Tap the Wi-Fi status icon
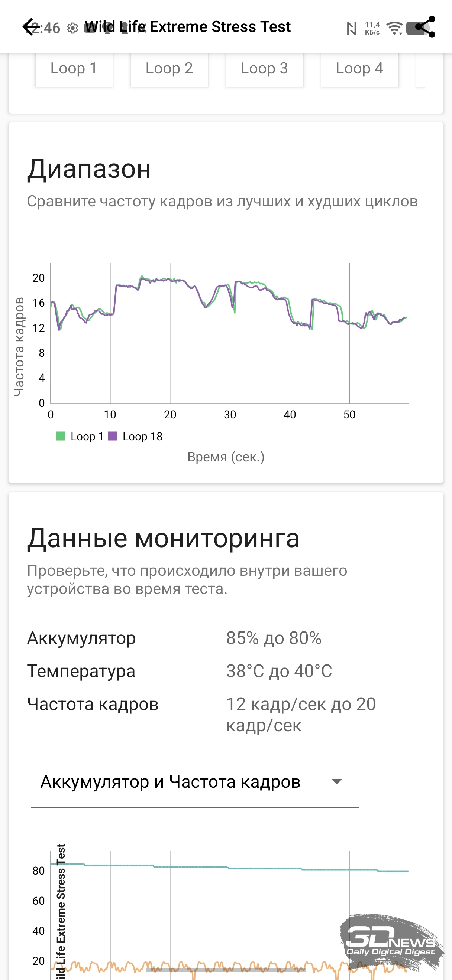The image size is (452, 980). tap(394, 28)
